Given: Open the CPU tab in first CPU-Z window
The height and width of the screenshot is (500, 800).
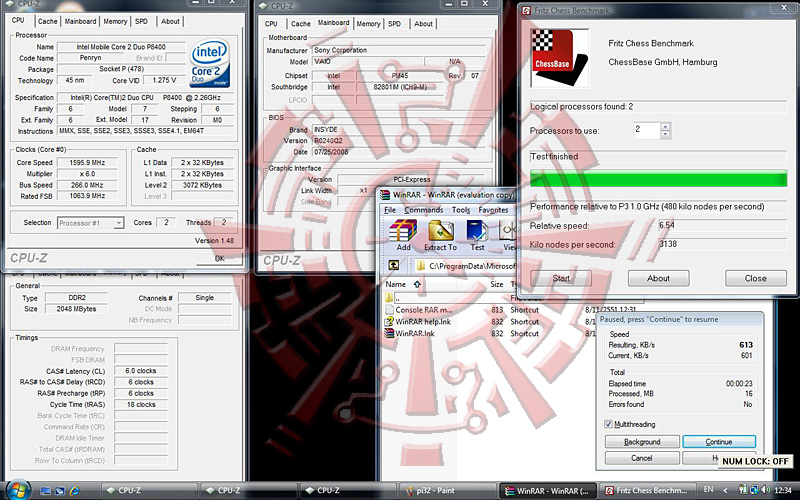Looking at the screenshot, I should 18,20.
